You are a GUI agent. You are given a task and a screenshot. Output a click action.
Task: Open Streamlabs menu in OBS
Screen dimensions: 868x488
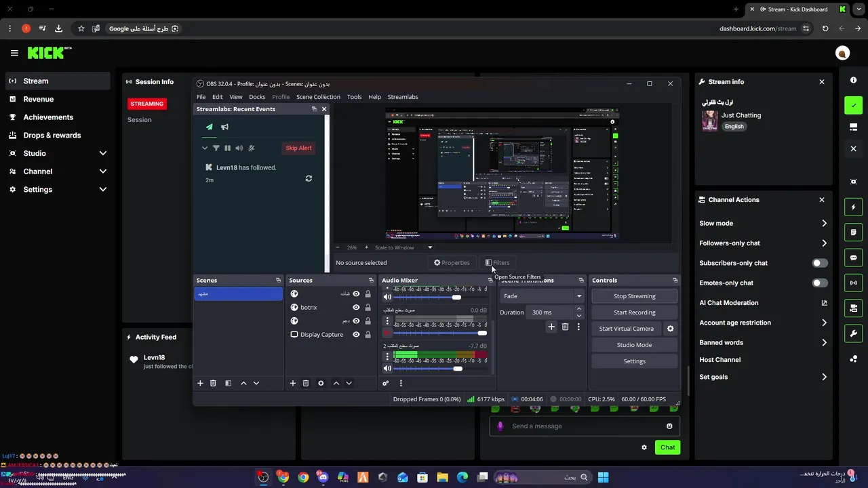point(403,97)
